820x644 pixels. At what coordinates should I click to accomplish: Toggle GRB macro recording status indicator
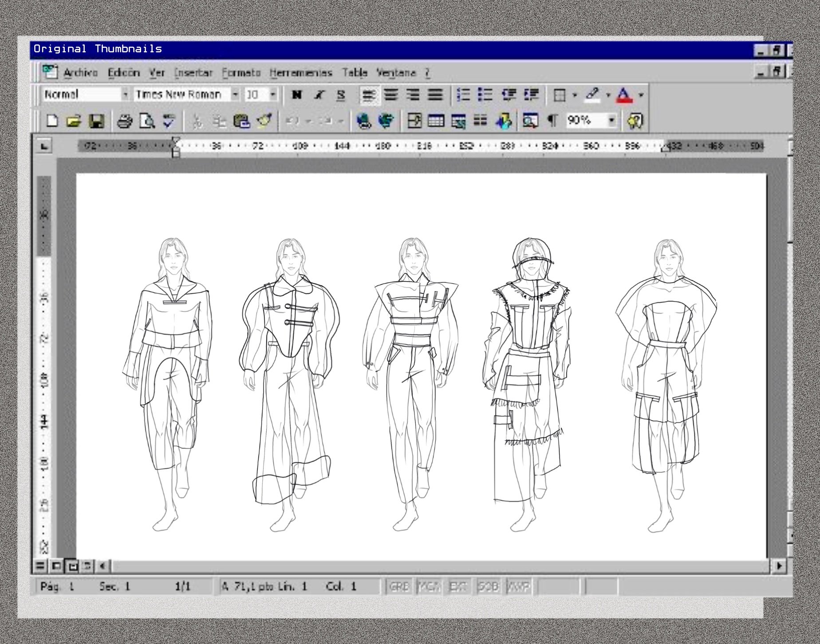click(398, 587)
